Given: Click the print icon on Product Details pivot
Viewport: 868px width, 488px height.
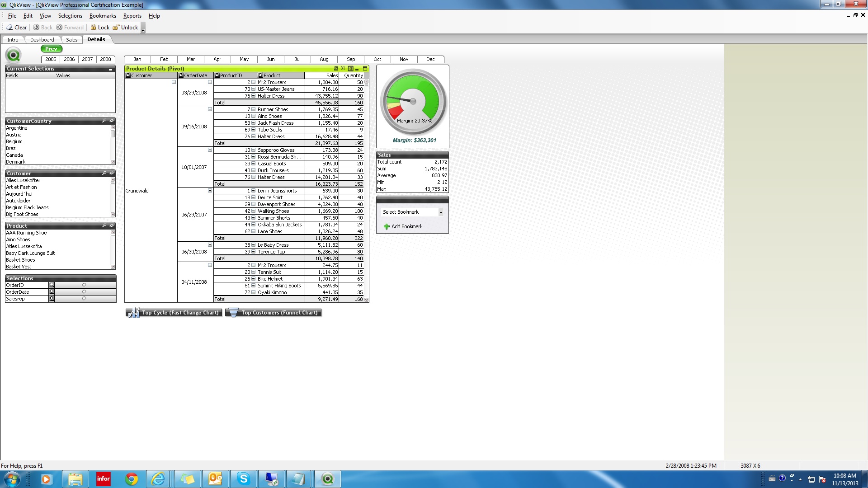Looking at the screenshot, I should click(x=336, y=69).
